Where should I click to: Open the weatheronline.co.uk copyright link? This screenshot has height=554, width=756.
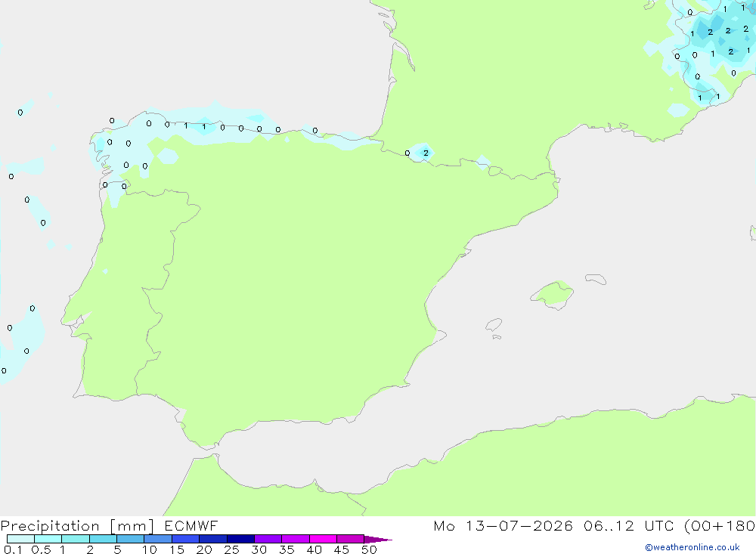tap(692, 547)
